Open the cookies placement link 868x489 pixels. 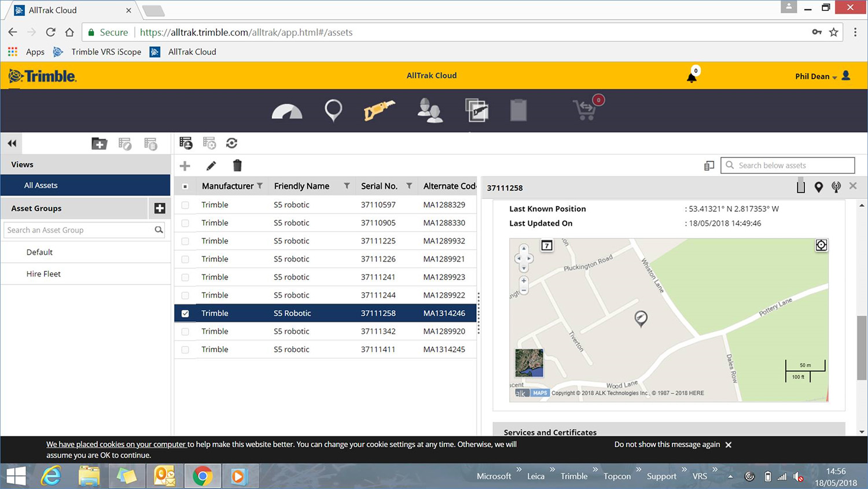[116, 444]
